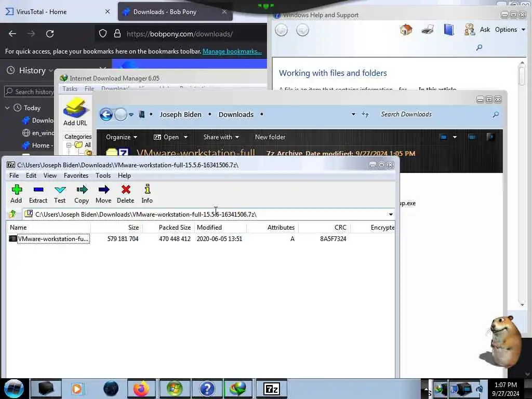This screenshot has width=532, height=399.
Task: Click the Search Downloads field
Action: click(x=436, y=114)
